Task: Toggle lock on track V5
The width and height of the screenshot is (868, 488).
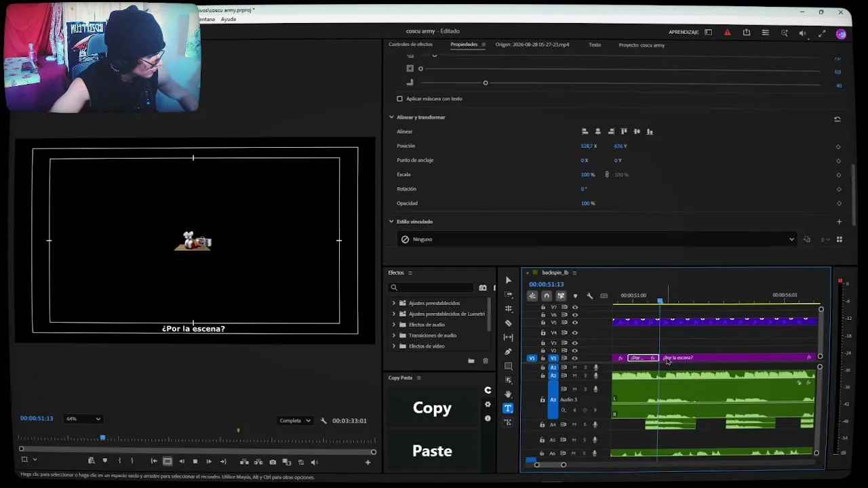Action: (x=542, y=323)
